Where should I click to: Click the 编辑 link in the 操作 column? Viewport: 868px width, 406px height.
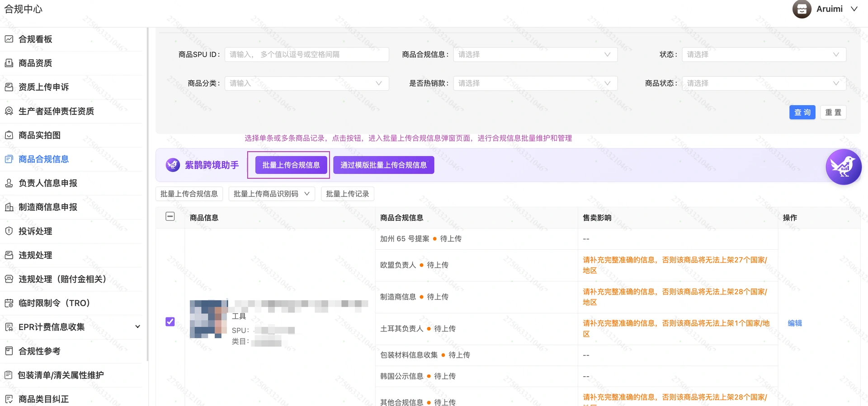pyautogui.click(x=795, y=323)
